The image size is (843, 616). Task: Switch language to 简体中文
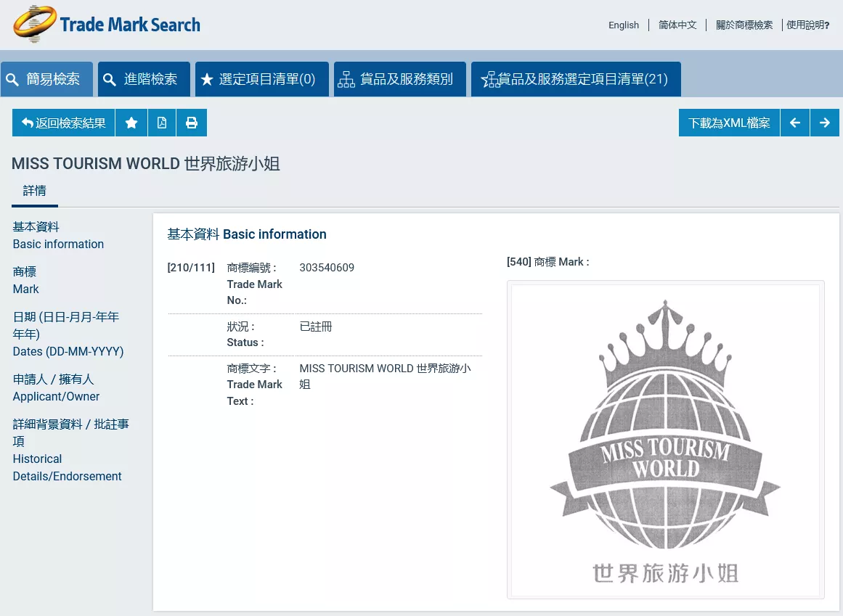click(677, 25)
